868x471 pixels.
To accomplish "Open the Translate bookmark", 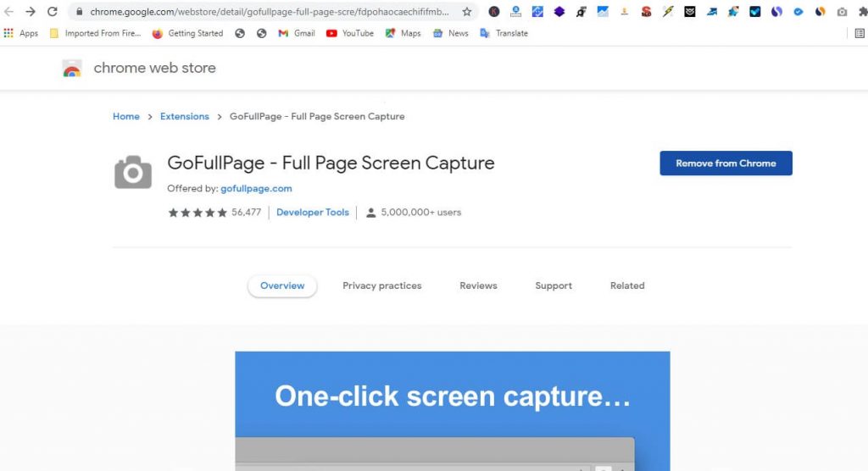I will (x=504, y=33).
